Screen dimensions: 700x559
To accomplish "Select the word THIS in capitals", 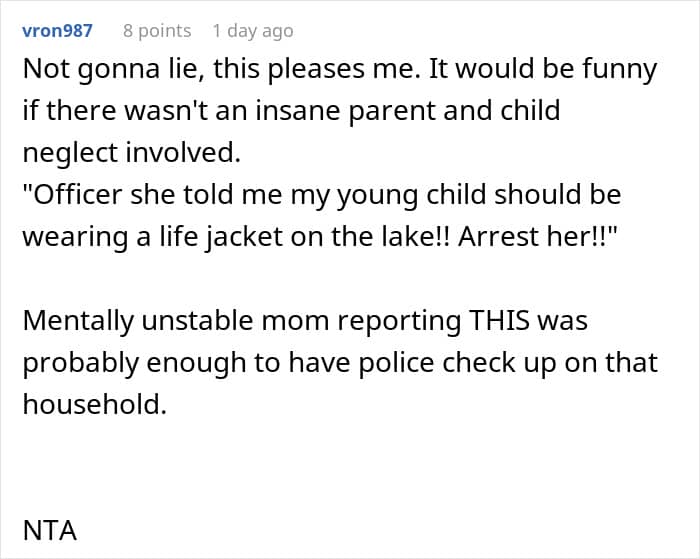I will 500,321.
